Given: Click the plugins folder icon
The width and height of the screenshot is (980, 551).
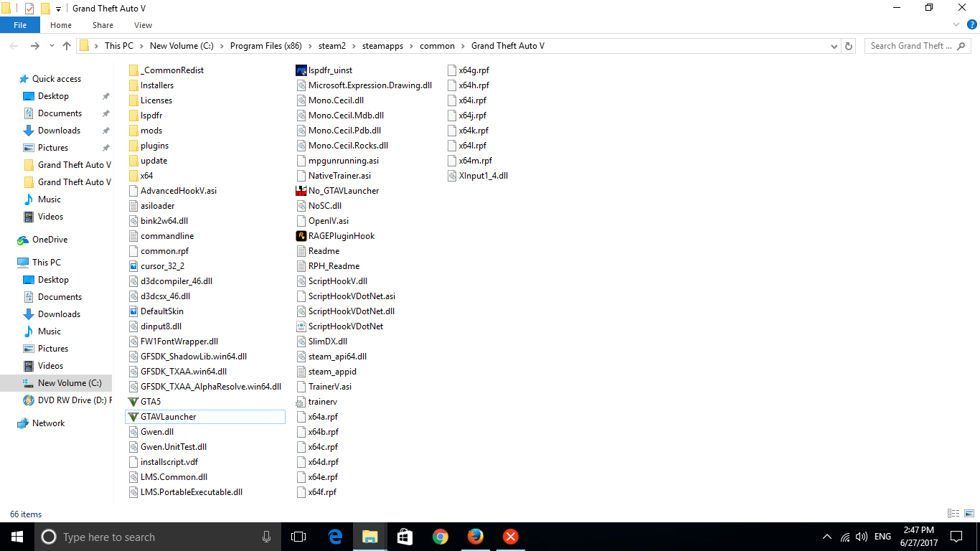Looking at the screenshot, I should pos(133,146).
